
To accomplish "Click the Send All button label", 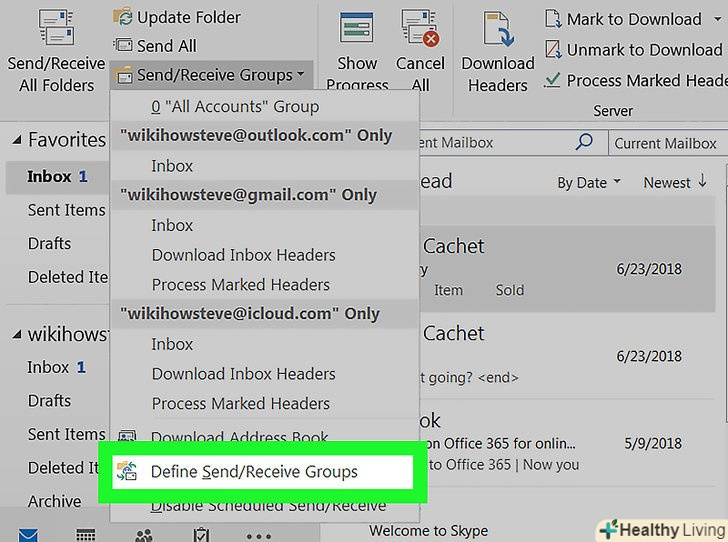I will (167, 46).
